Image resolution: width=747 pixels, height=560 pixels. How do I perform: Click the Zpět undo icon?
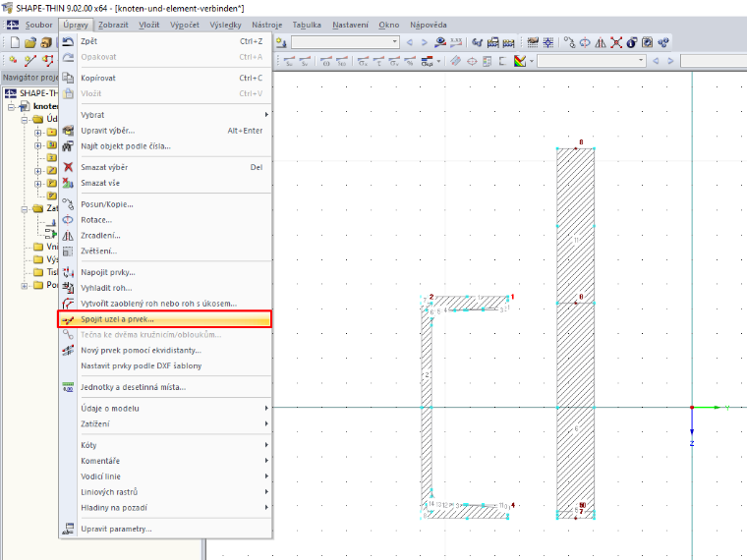click(x=68, y=41)
